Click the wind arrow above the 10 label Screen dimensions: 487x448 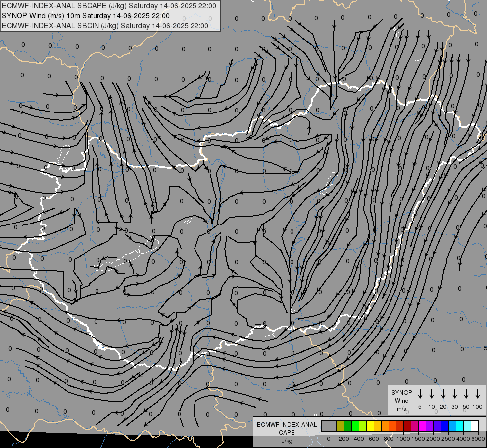pos(432,393)
